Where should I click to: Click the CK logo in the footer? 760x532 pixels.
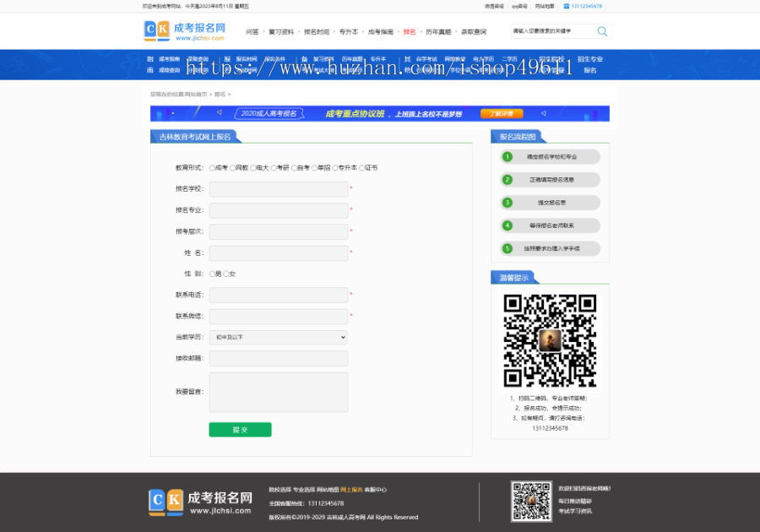[166, 502]
